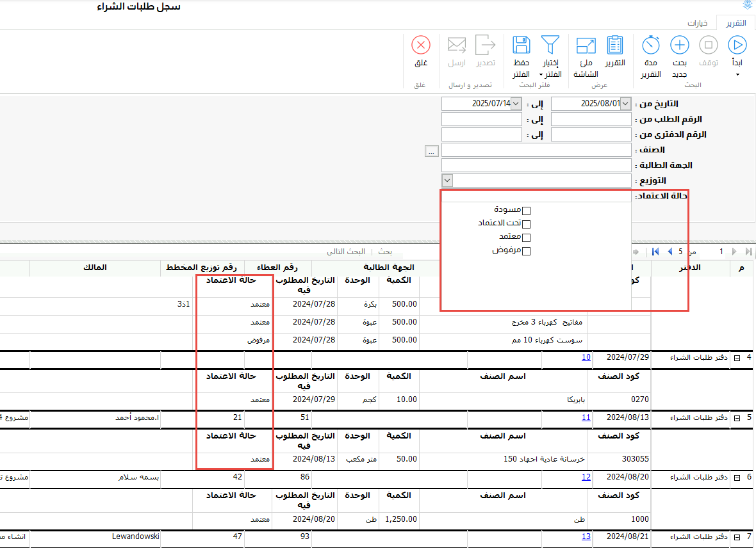
Task: Click the الجهة الطالبة column header
Action: pos(389,268)
